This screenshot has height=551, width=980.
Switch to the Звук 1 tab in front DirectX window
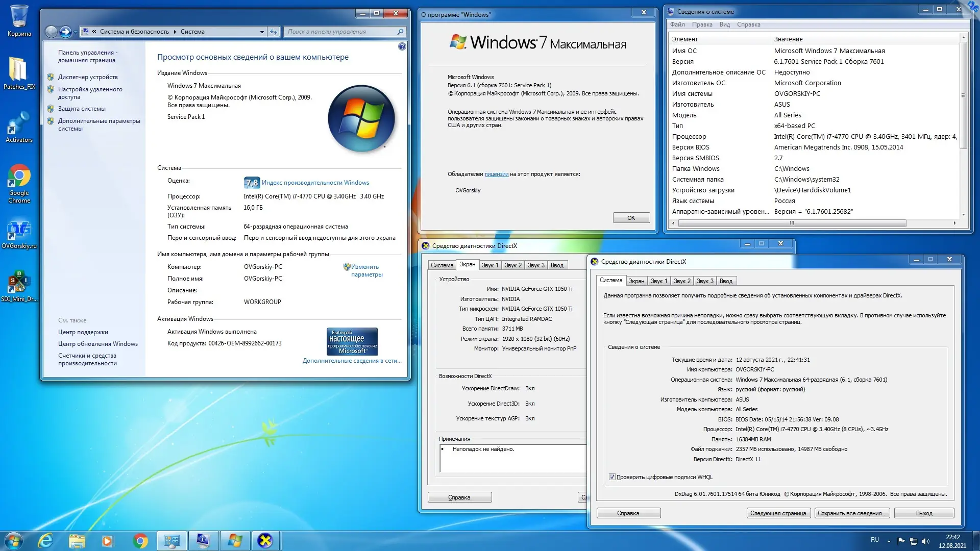pyautogui.click(x=658, y=281)
